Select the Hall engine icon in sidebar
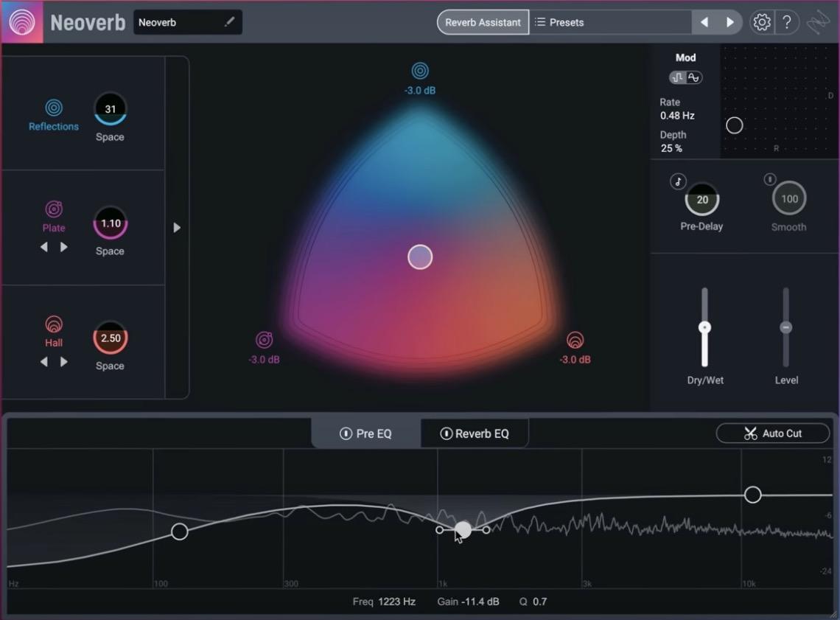840x620 pixels. (54, 324)
